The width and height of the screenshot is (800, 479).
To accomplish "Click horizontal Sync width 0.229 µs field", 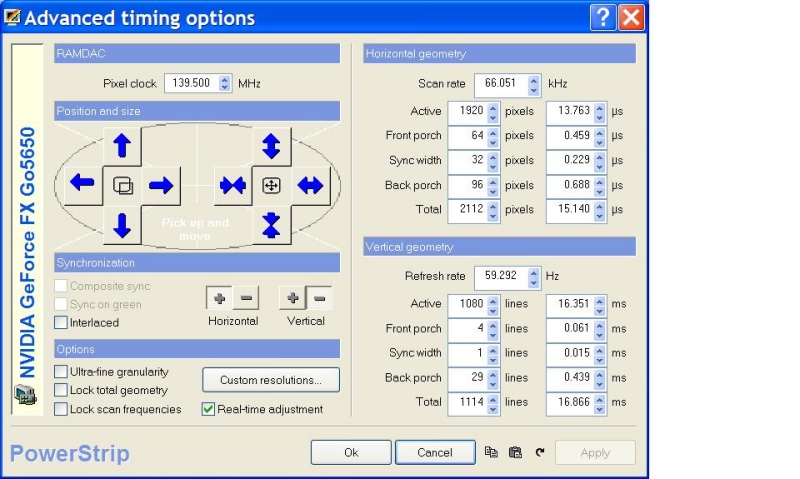I will [x=571, y=161].
